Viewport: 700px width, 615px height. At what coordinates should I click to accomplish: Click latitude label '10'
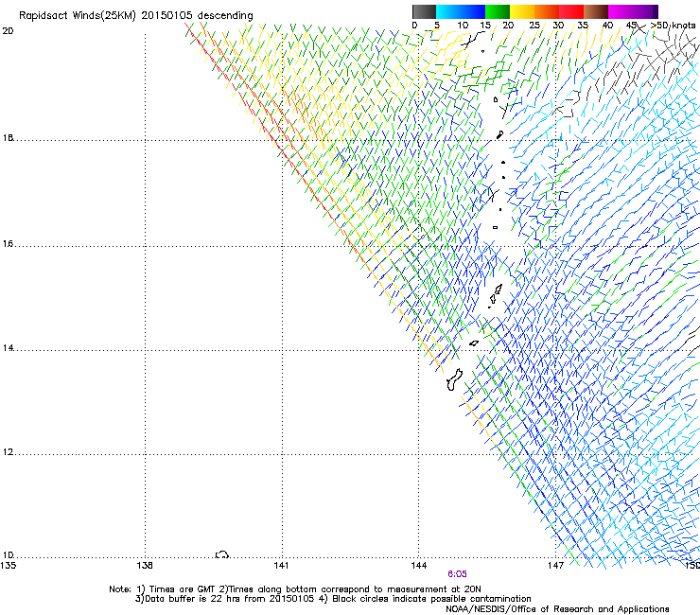[8, 555]
